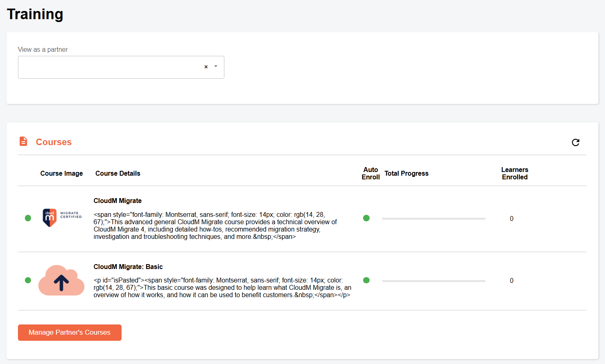Click the CloudM Migrate total progress bar

[434, 219]
